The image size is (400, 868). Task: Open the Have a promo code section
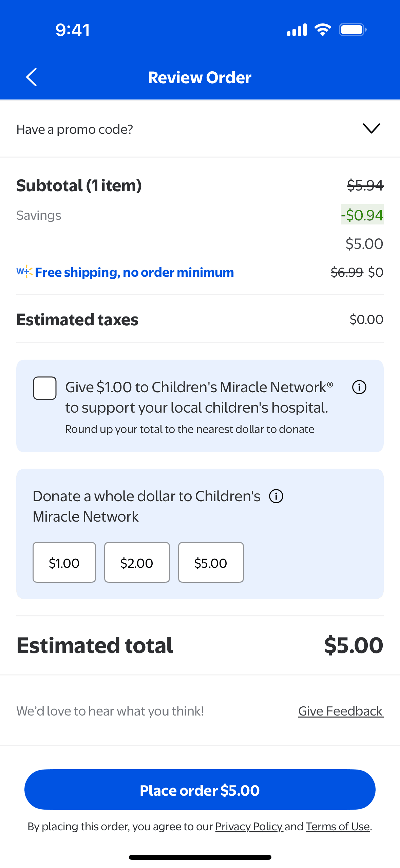point(75,129)
